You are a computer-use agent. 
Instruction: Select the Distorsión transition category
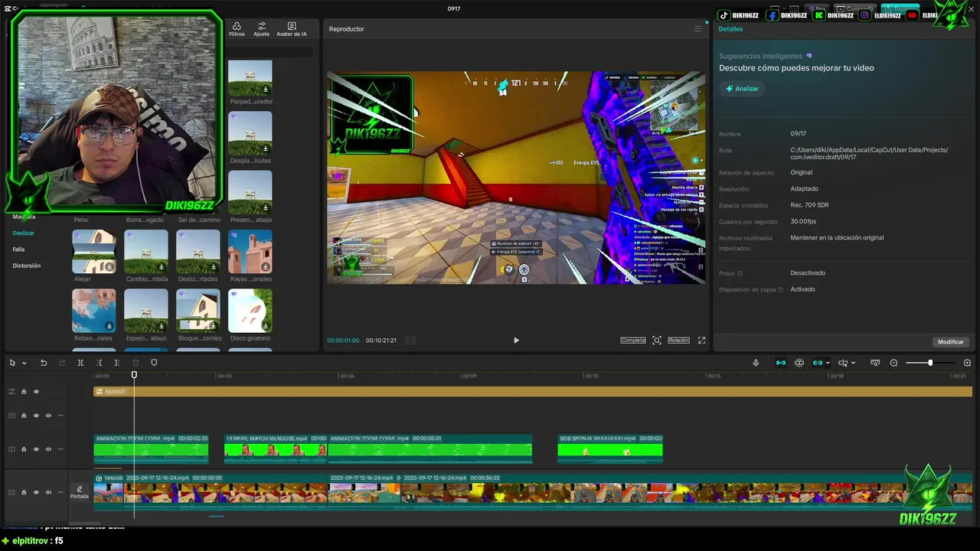pyautogui.click(x=26, y=266)
